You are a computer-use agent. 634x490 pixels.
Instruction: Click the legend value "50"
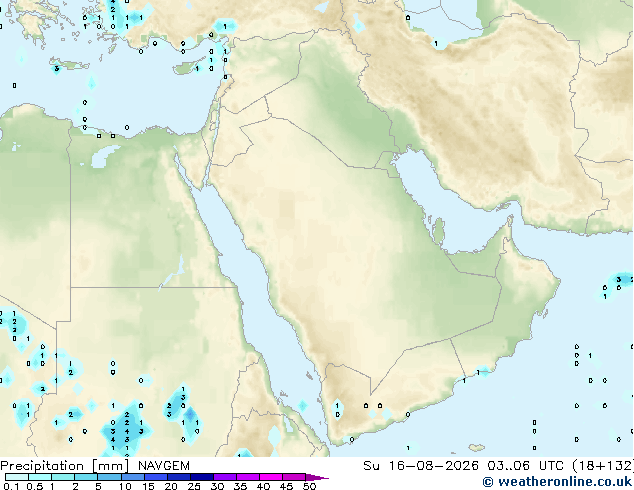[309, 486]
